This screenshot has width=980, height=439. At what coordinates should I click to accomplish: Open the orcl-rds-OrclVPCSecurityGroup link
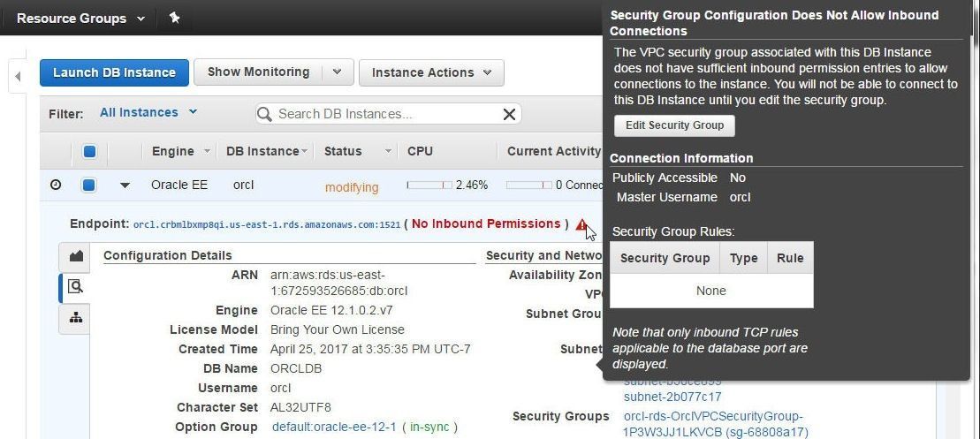[x=716, y=424]
